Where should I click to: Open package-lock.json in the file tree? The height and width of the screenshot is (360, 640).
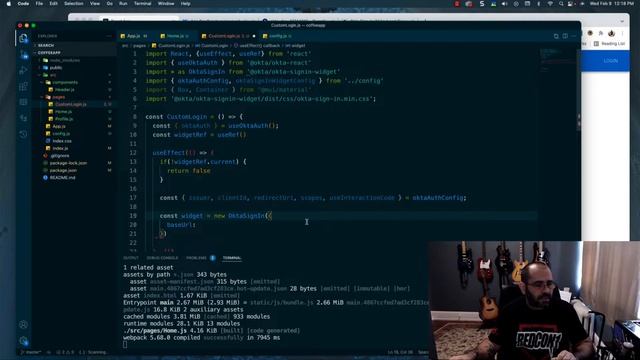74,163
